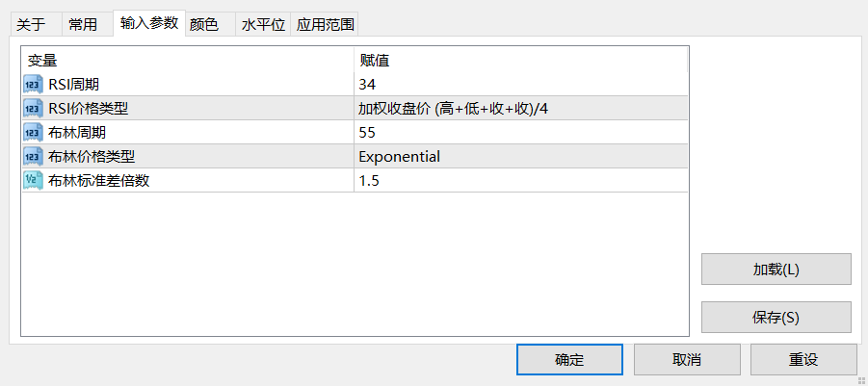This screenshot has height=386, width=868.
Task: Click the integer icon beside 布林周期
Action: 33,133
